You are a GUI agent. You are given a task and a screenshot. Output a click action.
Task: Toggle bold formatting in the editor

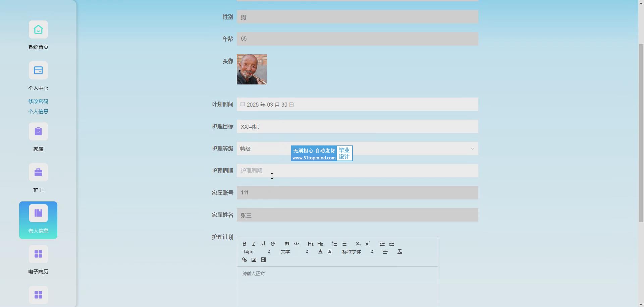coord(244,244)
